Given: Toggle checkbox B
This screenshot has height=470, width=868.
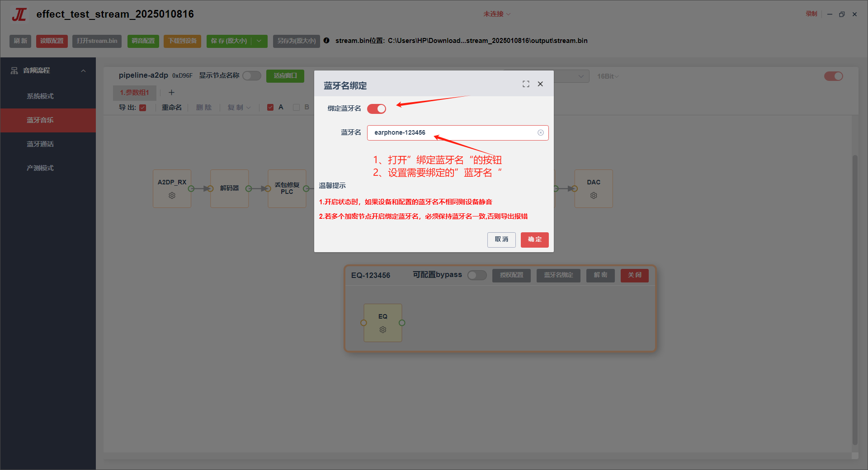Looking at the screenshot, I should (297, 108).
